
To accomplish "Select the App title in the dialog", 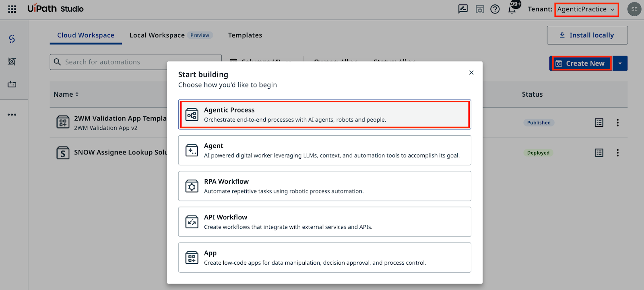I will (x=210, y=253).
